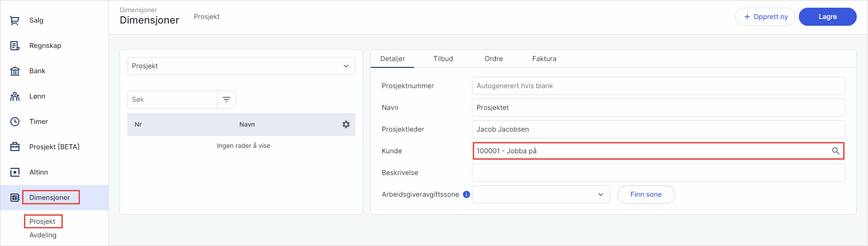Select the Lønn people icon
This screenshot has height=246, width=868.
(15, 96)
